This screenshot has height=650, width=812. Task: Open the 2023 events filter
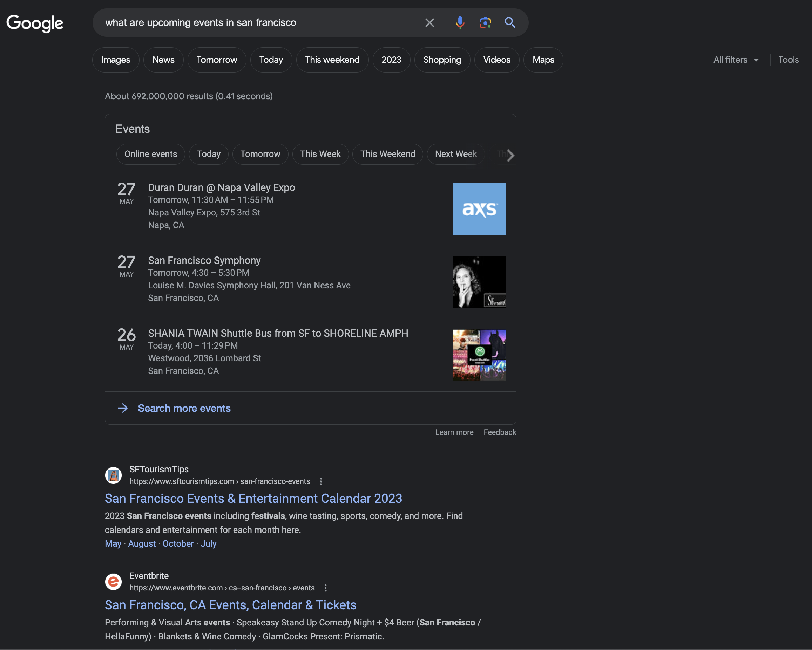[391, 59]
